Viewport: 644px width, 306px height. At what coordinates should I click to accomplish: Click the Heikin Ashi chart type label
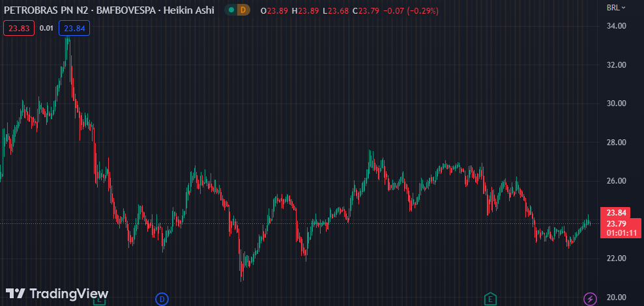coord(189,10)
